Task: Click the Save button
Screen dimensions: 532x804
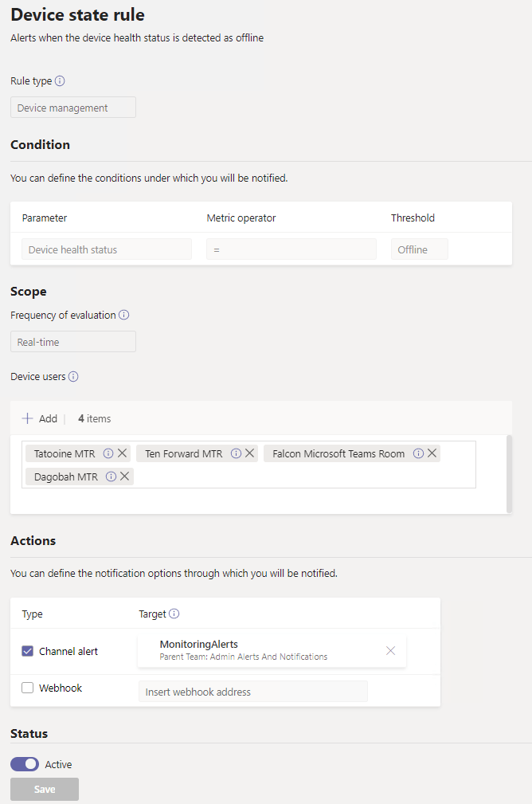Action: pos(45,789)
